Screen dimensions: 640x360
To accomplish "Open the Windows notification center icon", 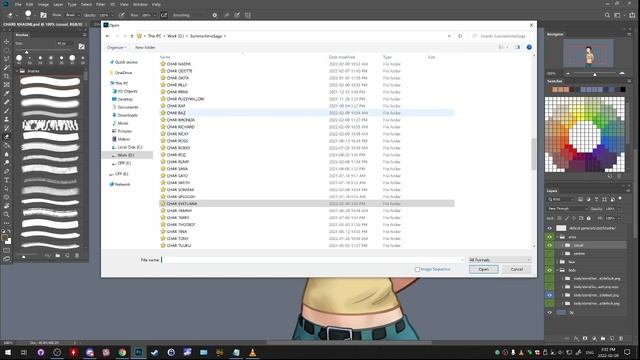I will click(627, 352).
